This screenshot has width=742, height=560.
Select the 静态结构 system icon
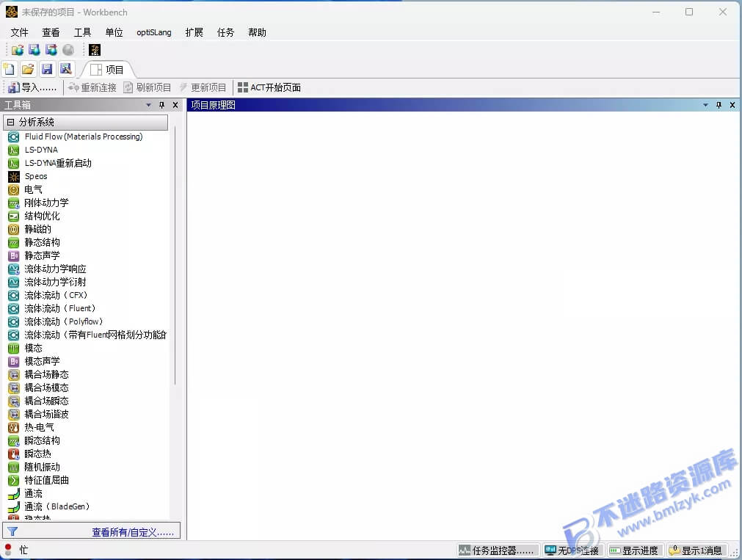[x=14, y=243]
